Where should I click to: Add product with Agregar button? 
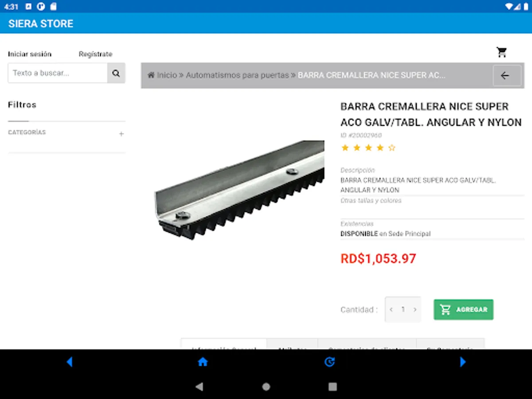click(463, 309)
